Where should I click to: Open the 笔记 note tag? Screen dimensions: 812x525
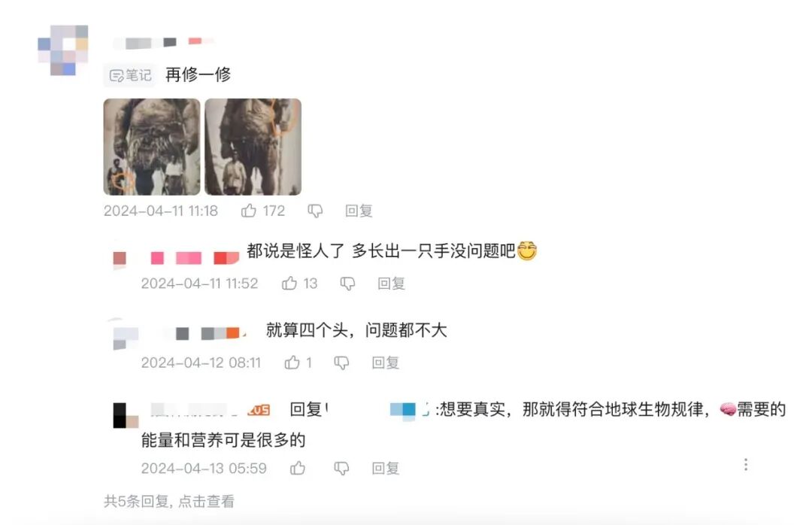point(130,76)
